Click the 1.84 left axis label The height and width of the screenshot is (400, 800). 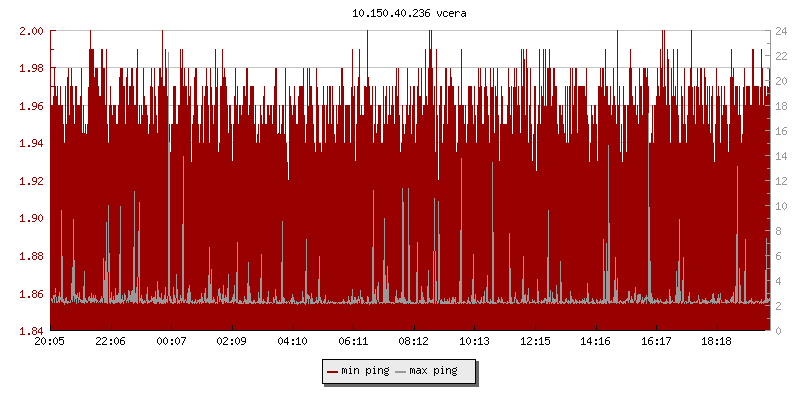point(31,331)
